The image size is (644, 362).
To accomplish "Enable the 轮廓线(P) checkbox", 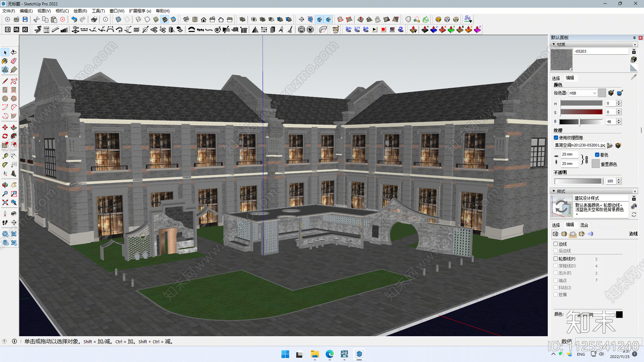I will pos(556,259).
